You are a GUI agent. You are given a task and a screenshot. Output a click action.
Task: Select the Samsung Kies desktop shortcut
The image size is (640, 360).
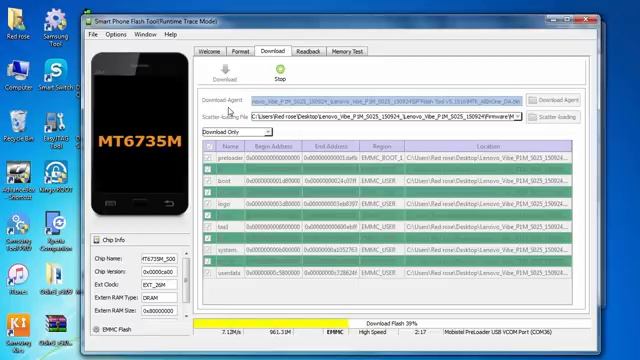point(18,333)
